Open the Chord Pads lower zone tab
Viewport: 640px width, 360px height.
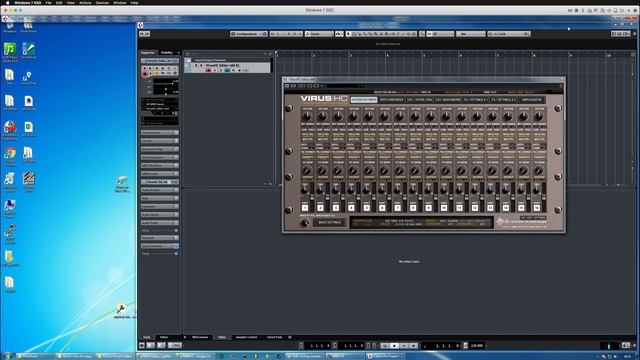275,337
